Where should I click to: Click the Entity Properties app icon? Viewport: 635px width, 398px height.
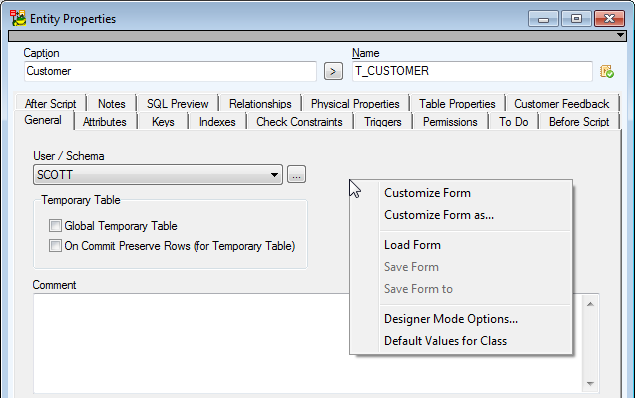click(18, 19)
